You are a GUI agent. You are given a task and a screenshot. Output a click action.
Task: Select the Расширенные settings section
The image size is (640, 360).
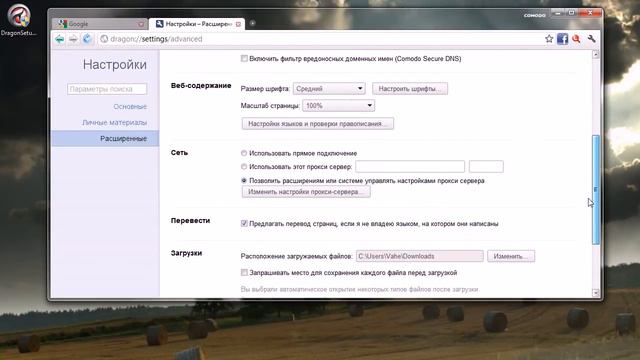tap(105, 139)
